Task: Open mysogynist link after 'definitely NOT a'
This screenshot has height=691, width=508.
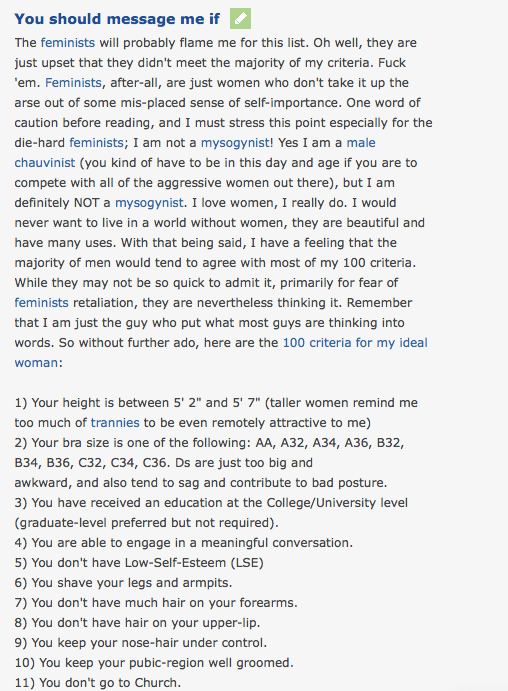Action: 149,203
